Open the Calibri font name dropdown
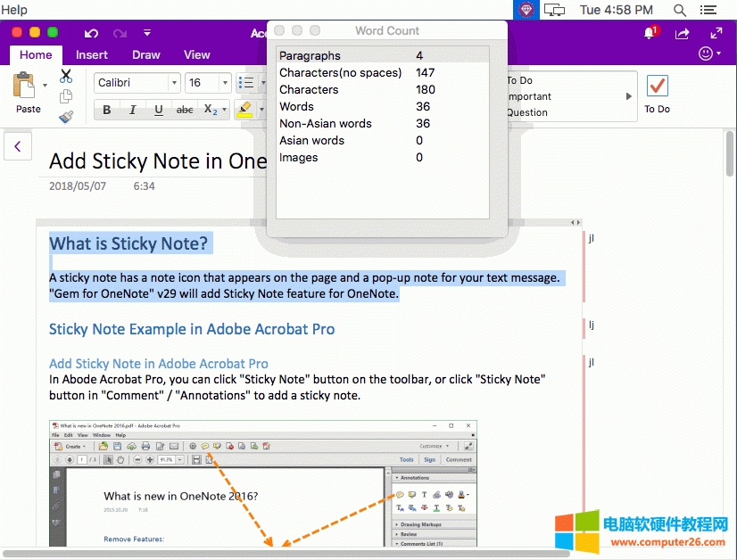This screenshot has width=737, height=560. click(x=137, y=83)
